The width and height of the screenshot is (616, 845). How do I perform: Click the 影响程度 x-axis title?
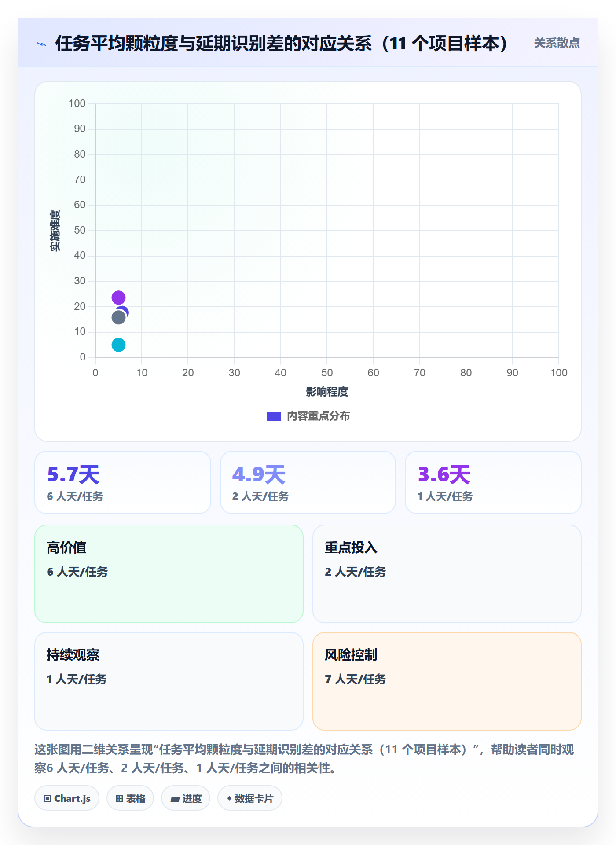[327, 392]
